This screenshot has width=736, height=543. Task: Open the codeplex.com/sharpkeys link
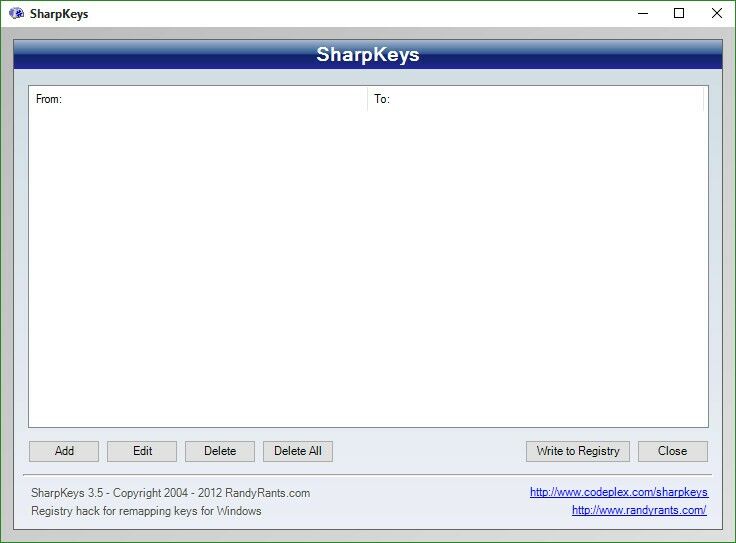point(619,492)
